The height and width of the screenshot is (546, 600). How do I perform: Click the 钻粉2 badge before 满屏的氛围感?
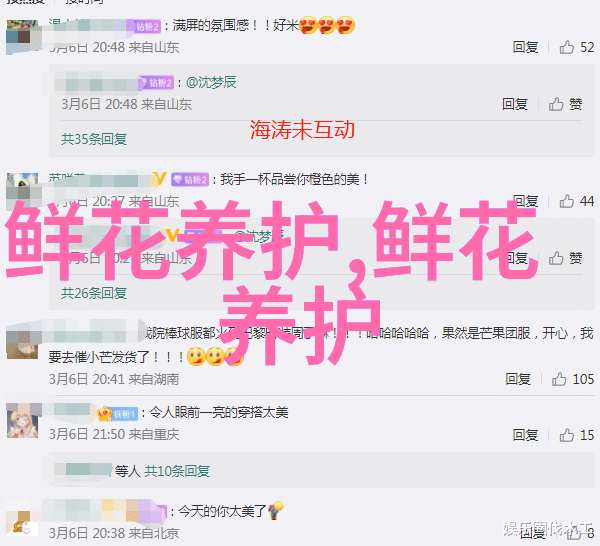148,26
